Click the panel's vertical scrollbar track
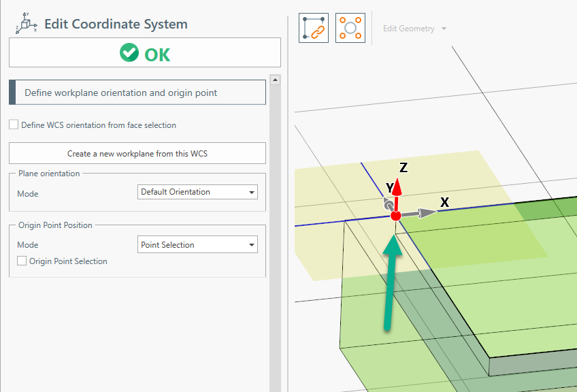577x392 pixels. [x=276, y=238]
